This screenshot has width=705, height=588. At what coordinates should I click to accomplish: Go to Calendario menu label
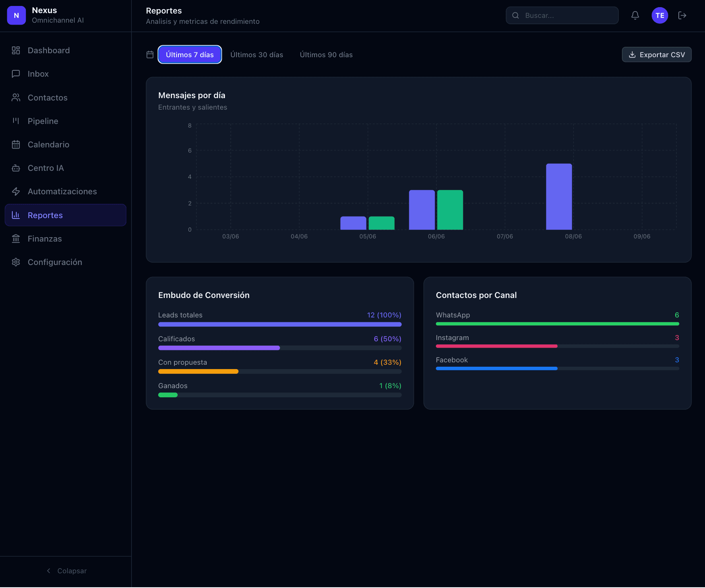48,145
